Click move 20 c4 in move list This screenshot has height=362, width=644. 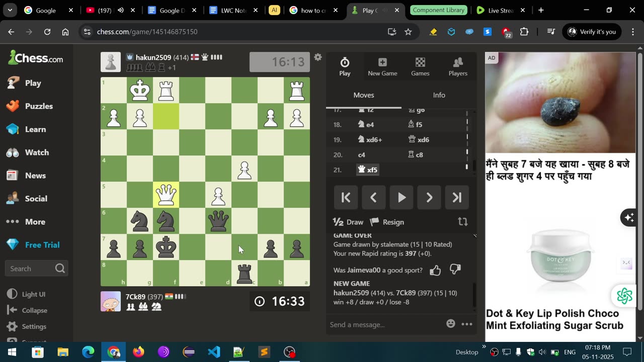[362, 155]
